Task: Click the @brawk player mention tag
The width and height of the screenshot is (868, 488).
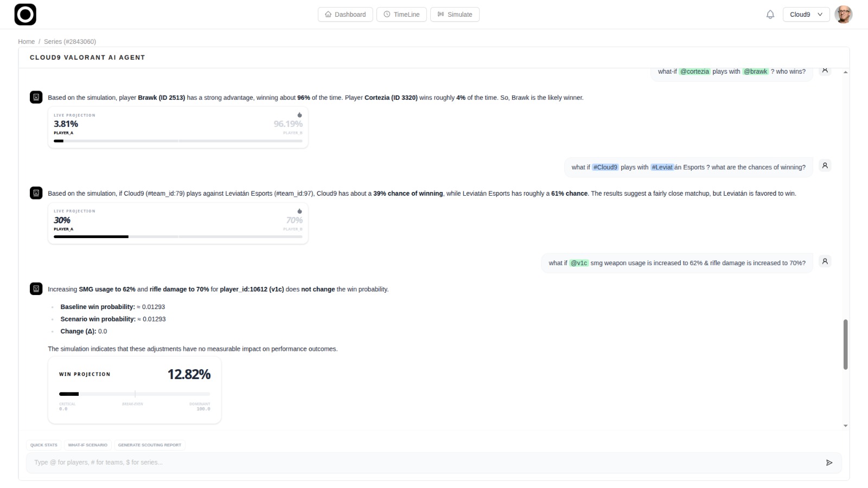Action: click(755, 72)
